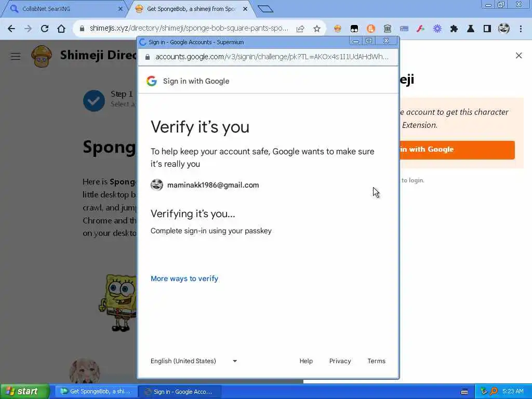Click the Sign in with Google header text
The width and height of the screenshot is (532, 399).
point(196,81)
